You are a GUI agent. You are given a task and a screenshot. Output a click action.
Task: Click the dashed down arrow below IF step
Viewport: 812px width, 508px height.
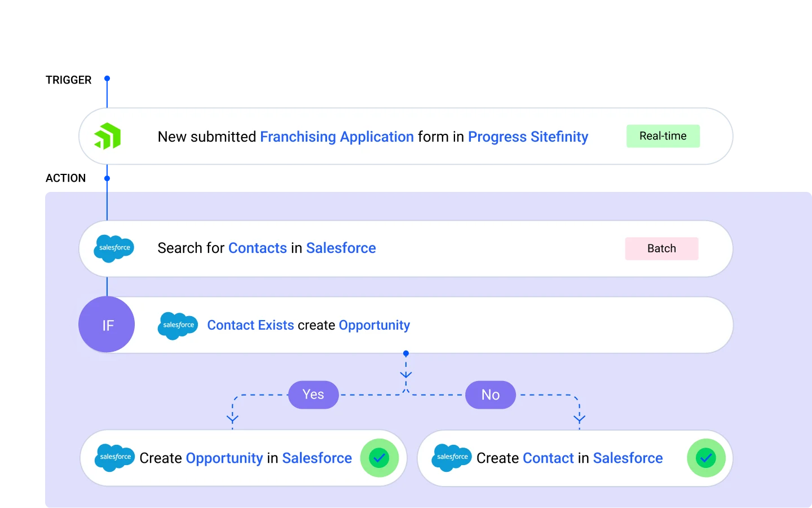pyautogui.click(x=406, y=374)
